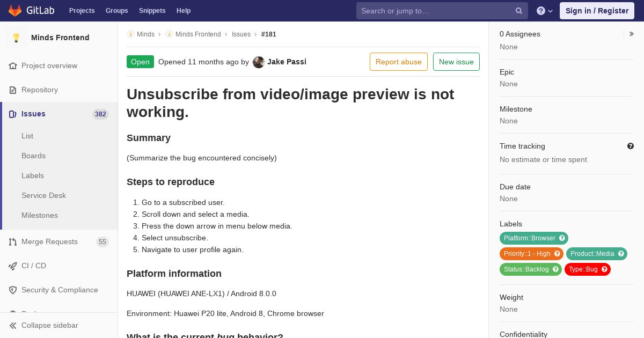Click the Collapse sidebar double-chevron icon

(x=13, y=326)
